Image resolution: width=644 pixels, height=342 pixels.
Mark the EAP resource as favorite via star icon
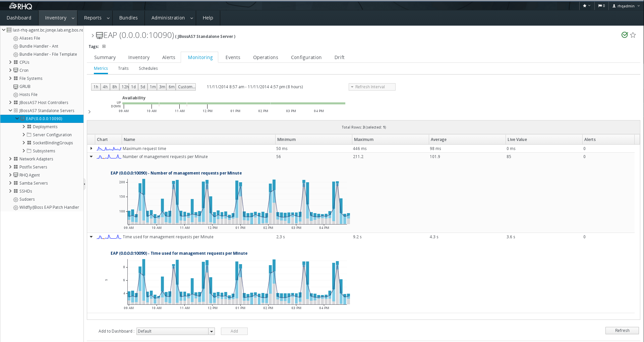[633, 35]
